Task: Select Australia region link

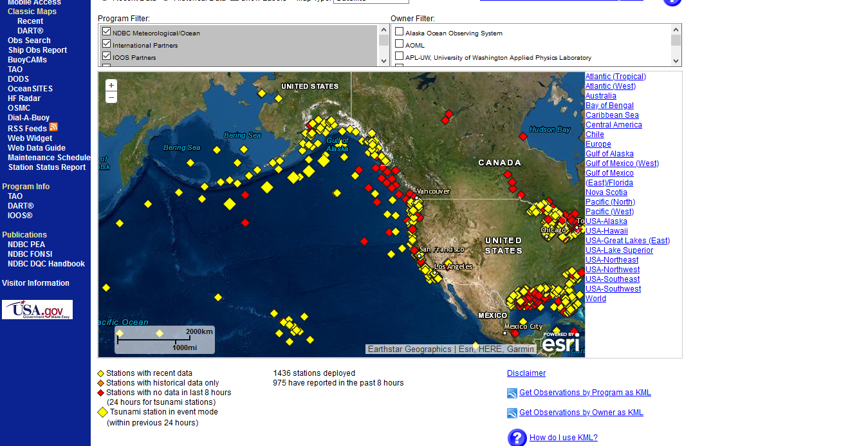Action: (601, 96)
